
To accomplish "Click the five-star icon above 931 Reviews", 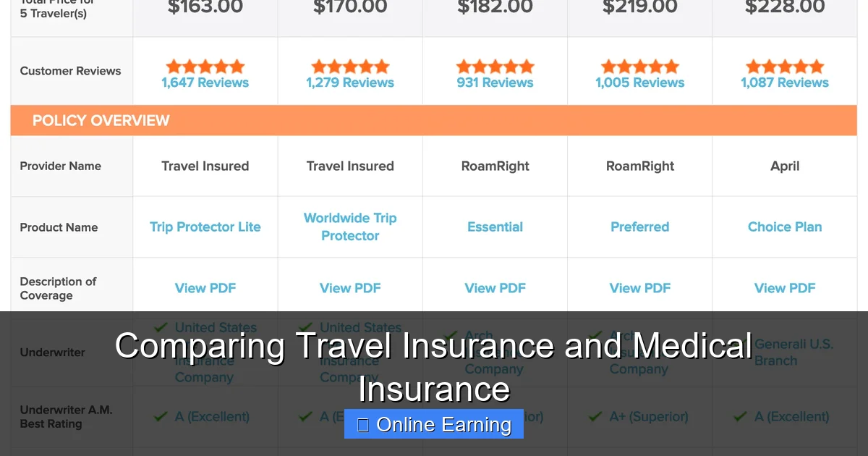I will click(x=495, y=64).
